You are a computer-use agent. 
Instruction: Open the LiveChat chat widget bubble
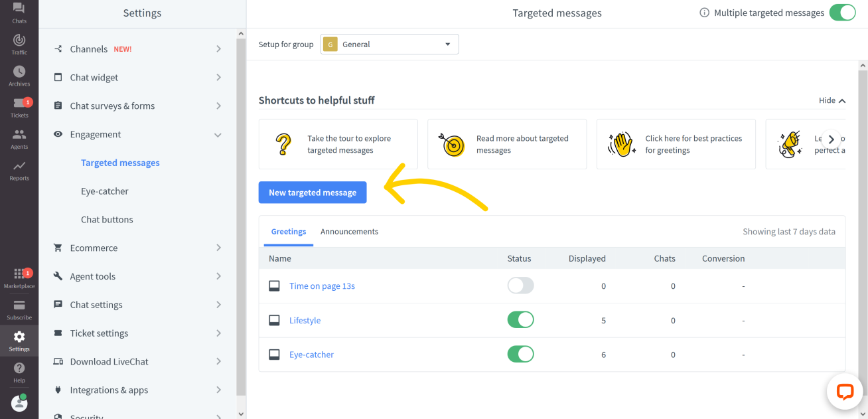[844, 392]
